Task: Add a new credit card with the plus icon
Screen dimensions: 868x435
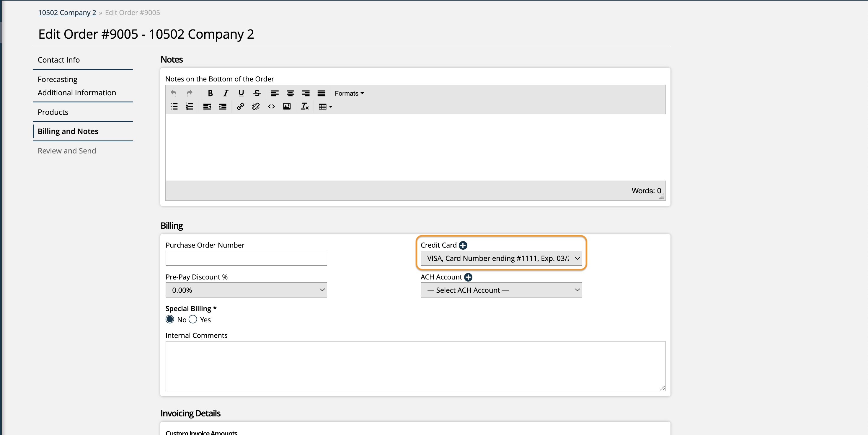Action: coord(463,245)
